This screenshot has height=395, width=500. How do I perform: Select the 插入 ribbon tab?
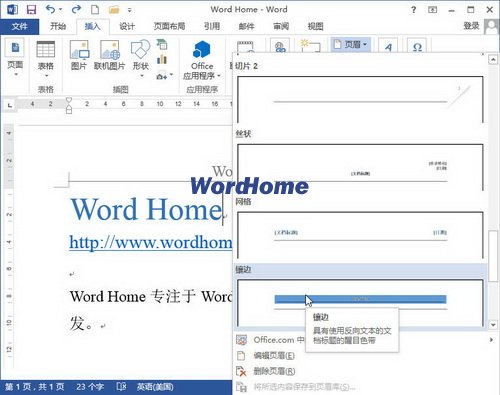point(93,26)
